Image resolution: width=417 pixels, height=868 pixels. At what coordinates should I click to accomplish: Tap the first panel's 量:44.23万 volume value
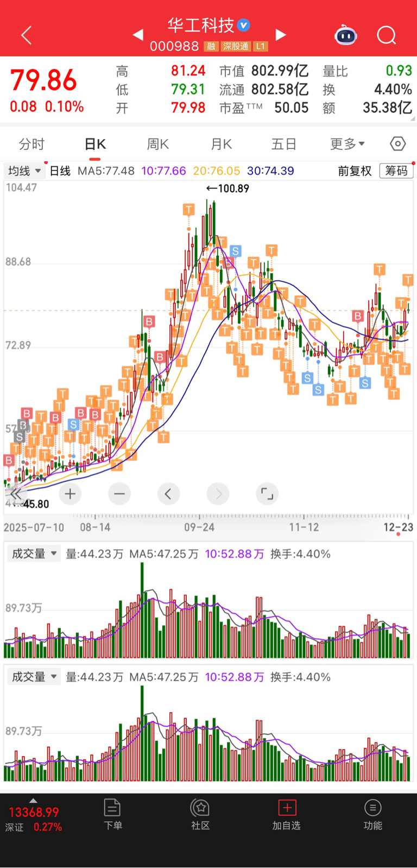point(94,554)
